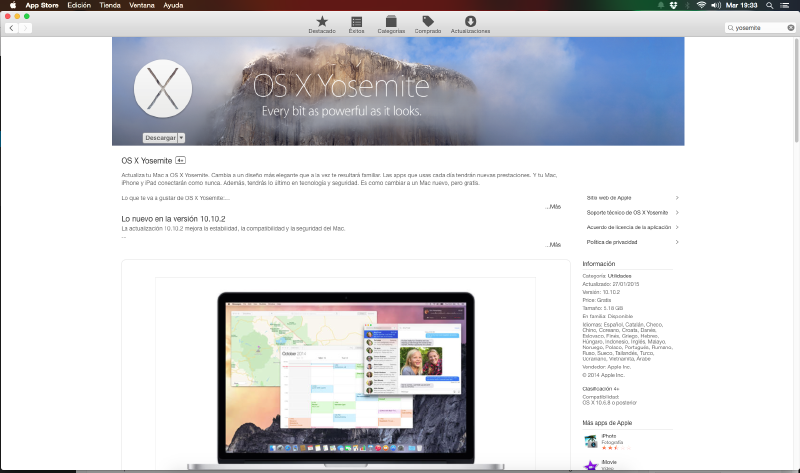Click the vertical scrollbar thumb

(x=796, y=91)
